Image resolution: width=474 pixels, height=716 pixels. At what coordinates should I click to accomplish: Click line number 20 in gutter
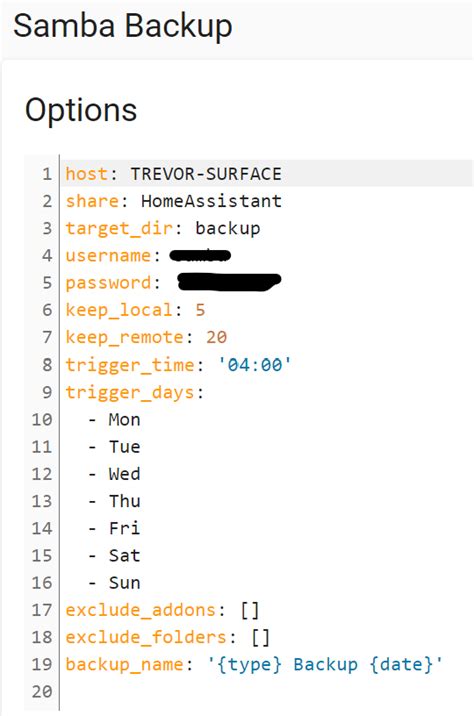point(42,692)
